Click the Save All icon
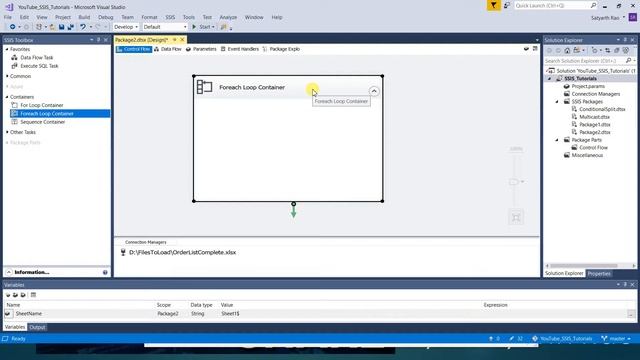Viewport: 640px width, 360px height. click(70, 27)
